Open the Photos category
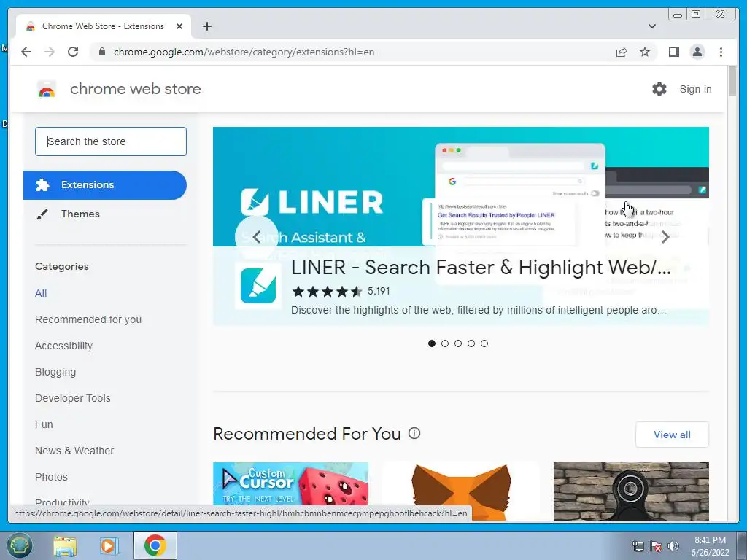747x560 pixels. (52, 477)
